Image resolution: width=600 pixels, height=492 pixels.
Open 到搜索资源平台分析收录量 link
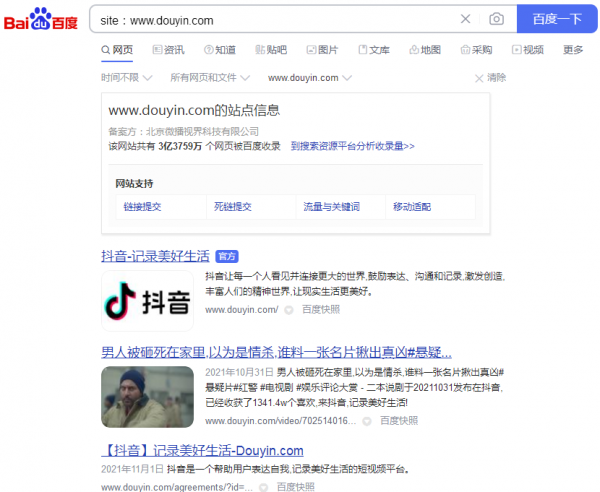click(x=352, y=146)
